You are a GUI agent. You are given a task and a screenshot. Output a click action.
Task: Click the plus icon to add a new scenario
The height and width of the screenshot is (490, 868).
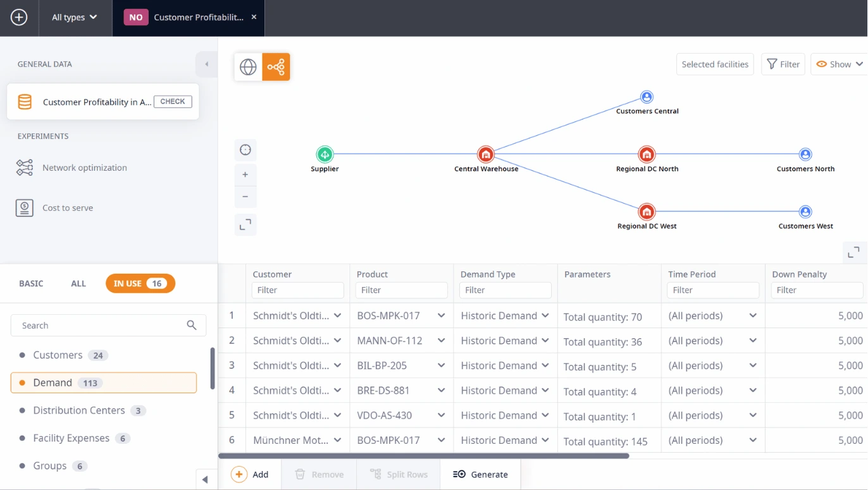[19, 17]
